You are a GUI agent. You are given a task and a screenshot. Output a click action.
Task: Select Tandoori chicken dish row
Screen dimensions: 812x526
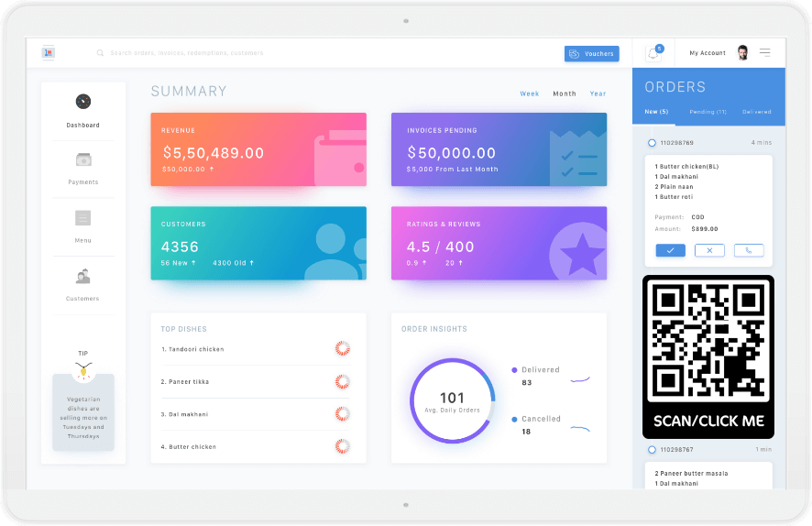coord(256,349)
